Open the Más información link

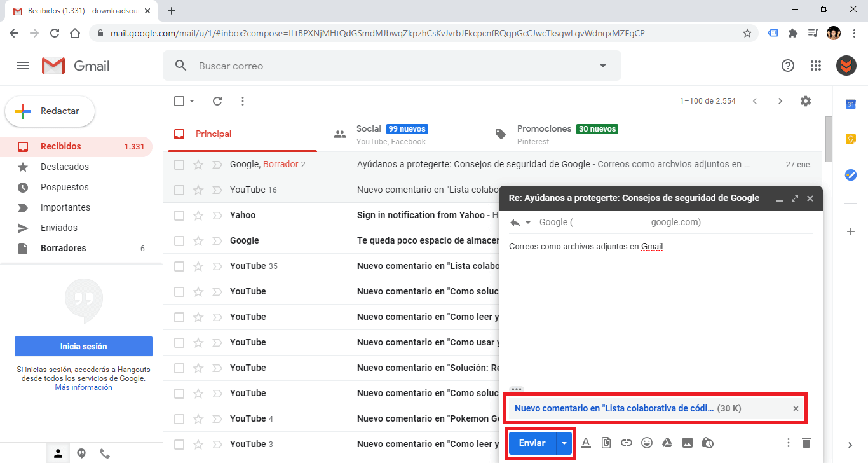83,386
